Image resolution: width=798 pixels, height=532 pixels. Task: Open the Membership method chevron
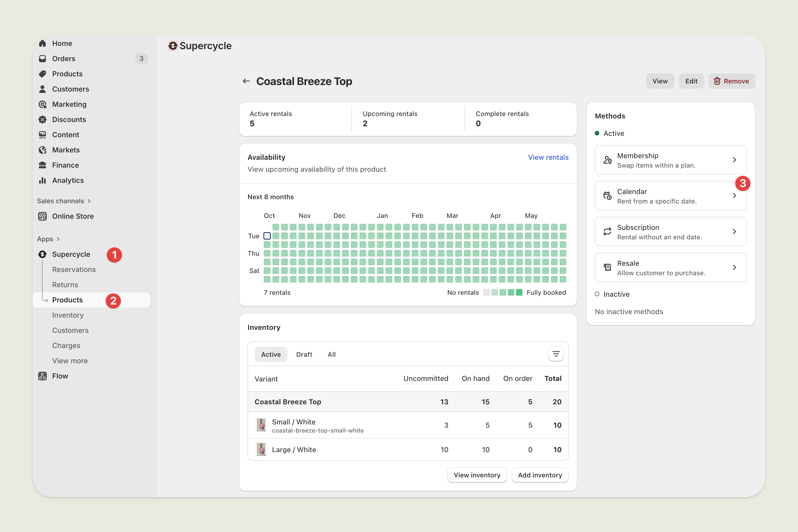point(734,160)
